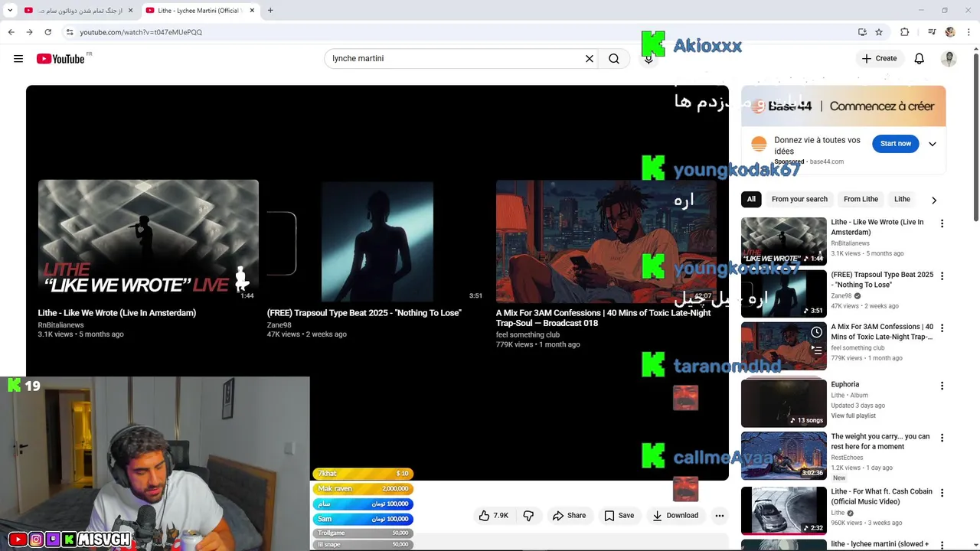Click the Start now ad button
Screen dimensions: 980x551
(x=895, y=144)
